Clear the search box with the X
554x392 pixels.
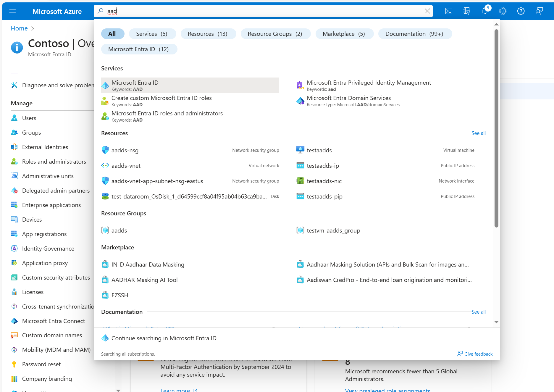427,11
